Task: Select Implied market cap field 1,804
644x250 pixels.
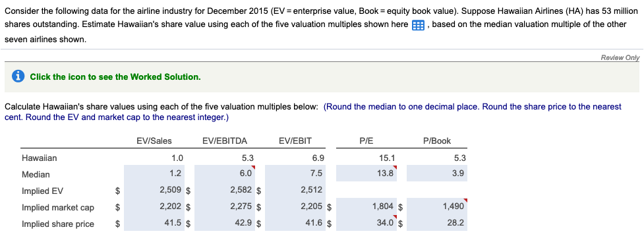Action: [367, 206]
